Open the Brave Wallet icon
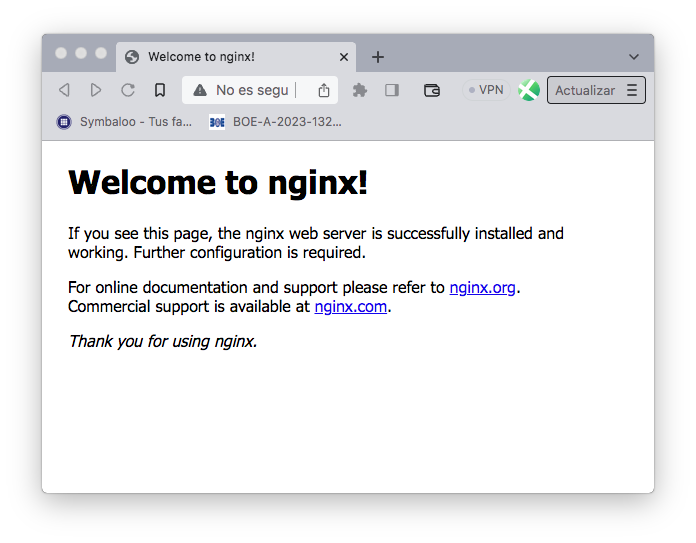Viewport: 696px width, 543px height. coord(431,90)
